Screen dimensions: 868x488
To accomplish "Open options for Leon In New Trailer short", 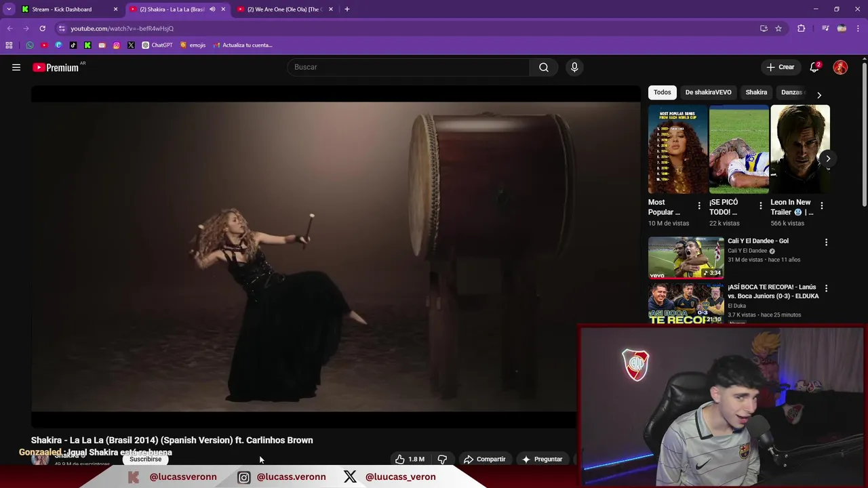I will click(x=821, y=205).
